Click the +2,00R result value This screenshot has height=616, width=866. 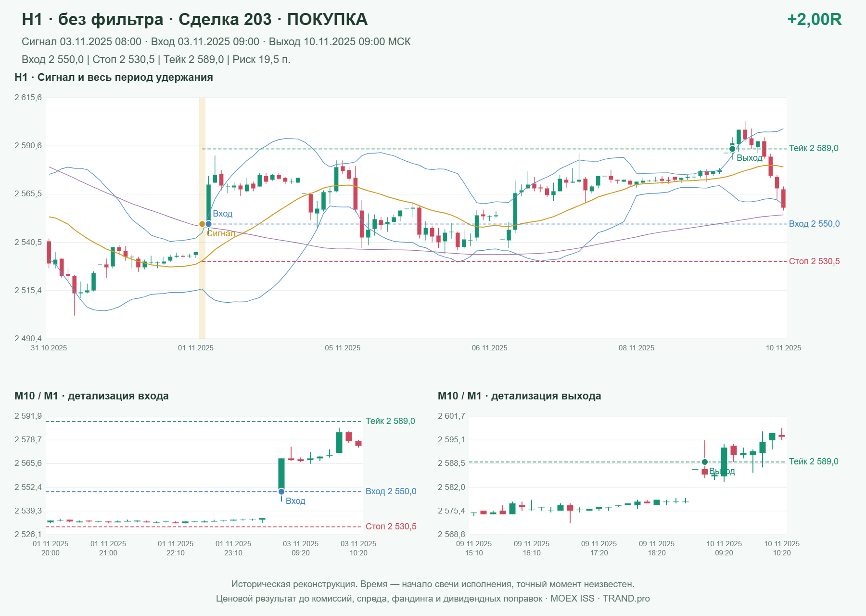(x=814, y=19)
